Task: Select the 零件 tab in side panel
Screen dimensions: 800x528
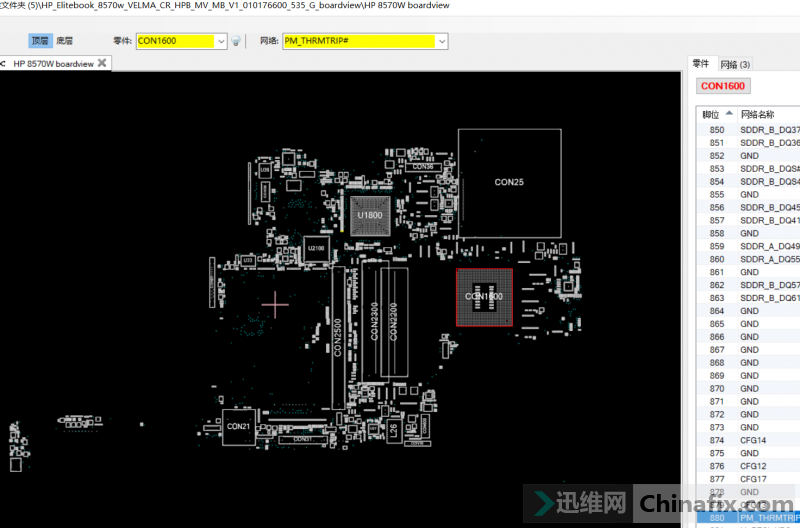Action: pyautogui.click(x=701, y=64)
